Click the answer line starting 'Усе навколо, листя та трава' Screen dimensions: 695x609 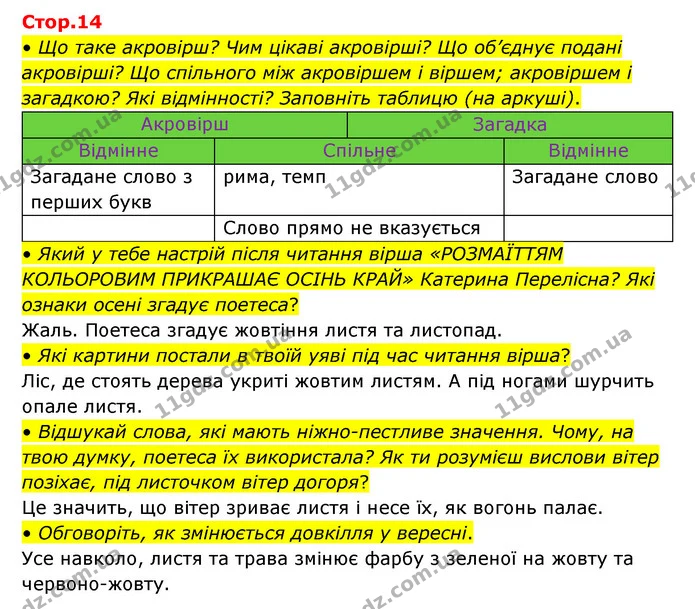(x=327, y=559)
